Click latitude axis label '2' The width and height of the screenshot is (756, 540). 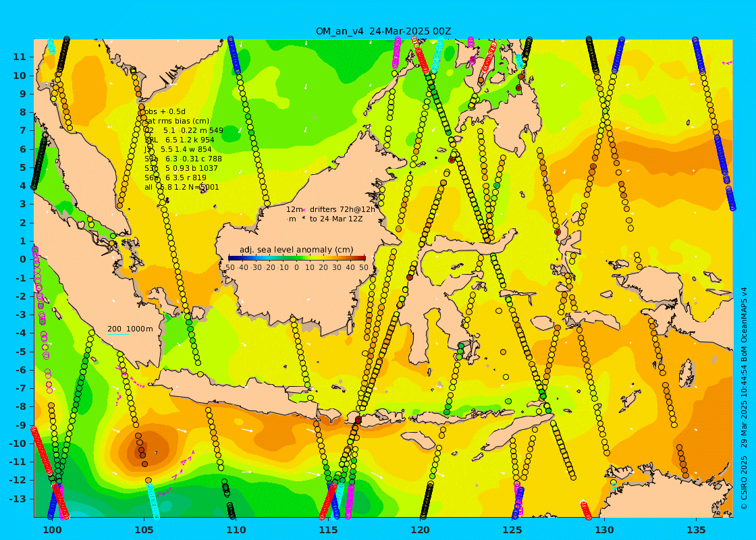pyautogui.click(x=23, y=222)
